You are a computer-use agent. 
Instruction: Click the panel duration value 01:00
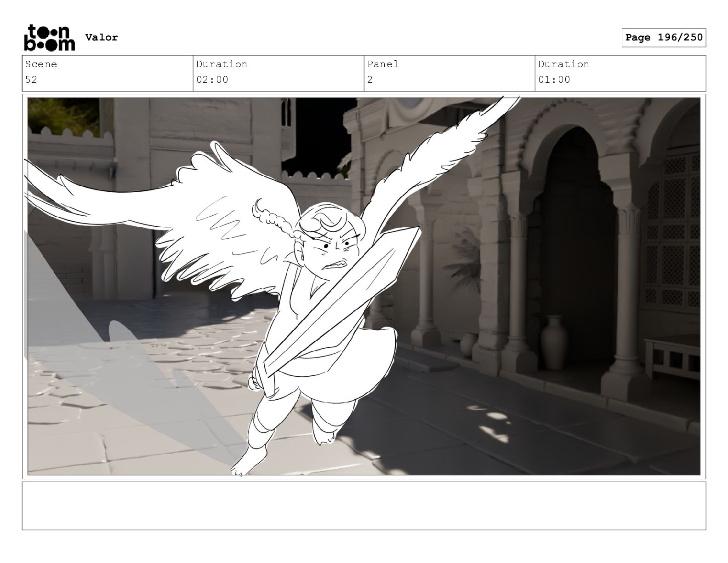554,80
